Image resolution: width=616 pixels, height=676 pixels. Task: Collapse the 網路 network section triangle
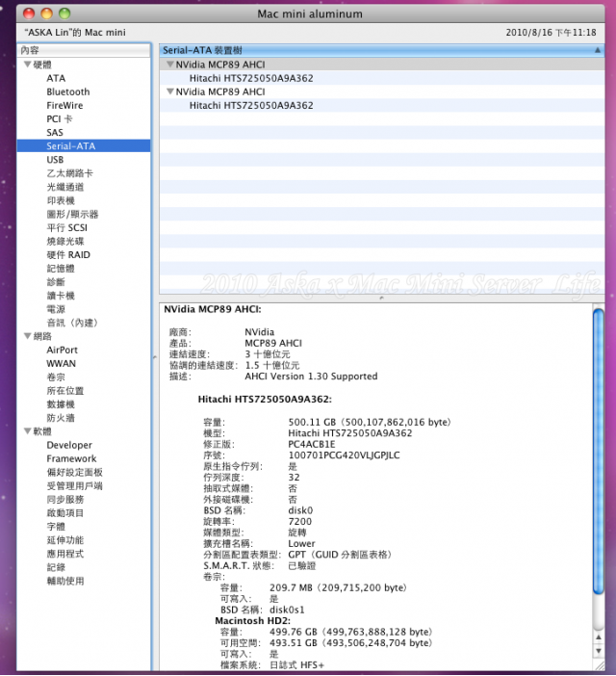28,336
